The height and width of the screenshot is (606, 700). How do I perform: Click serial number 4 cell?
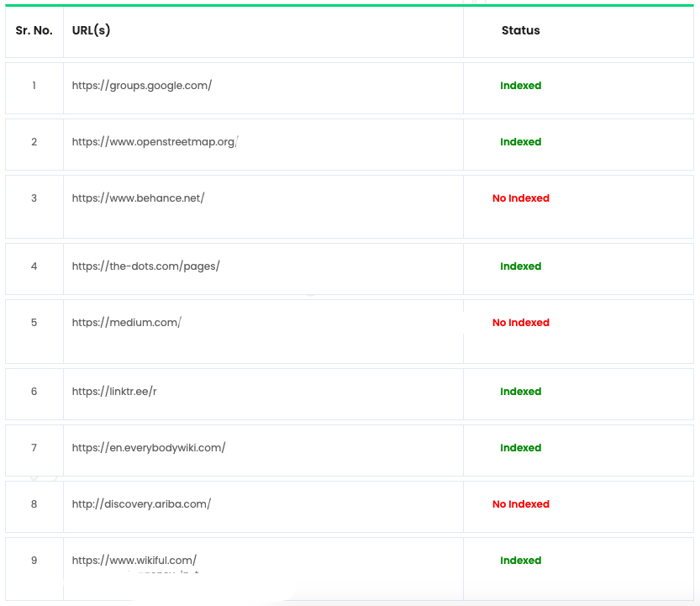34,266
